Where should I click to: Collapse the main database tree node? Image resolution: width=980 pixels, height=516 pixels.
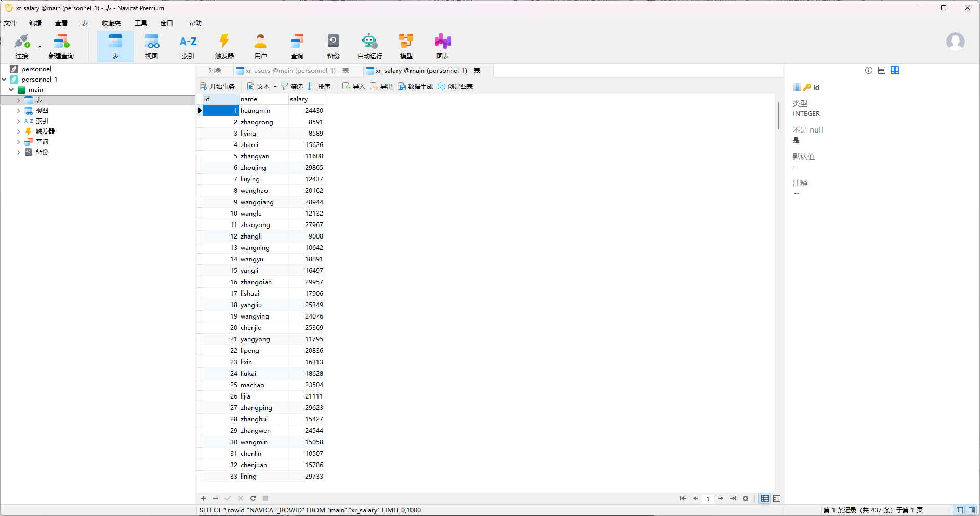11,90
